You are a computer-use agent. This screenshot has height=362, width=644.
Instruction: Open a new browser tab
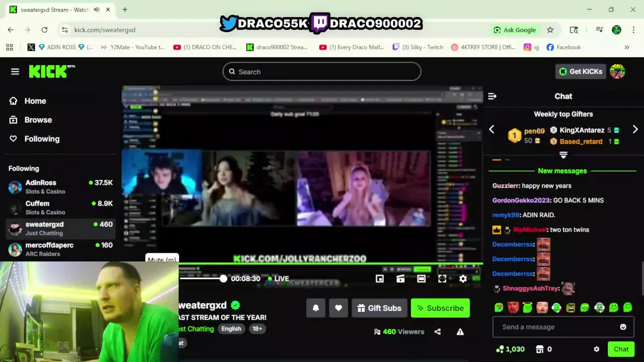(125, 10)
